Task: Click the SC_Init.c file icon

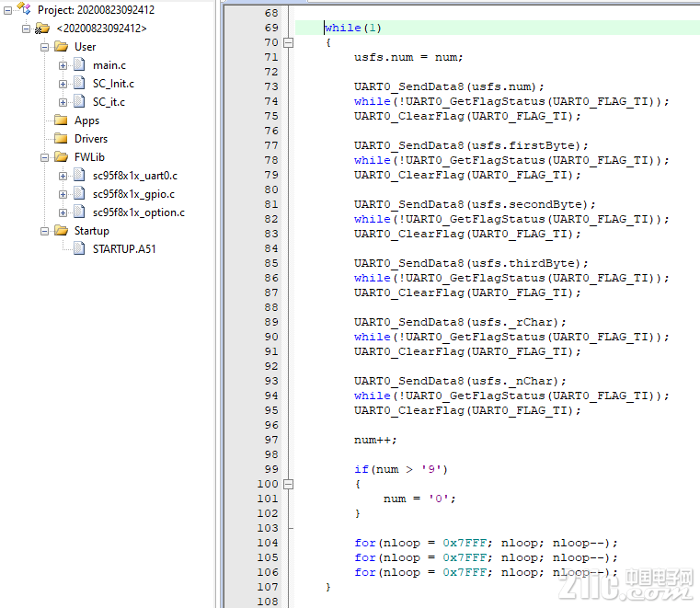Action: (x=79, y=83)
